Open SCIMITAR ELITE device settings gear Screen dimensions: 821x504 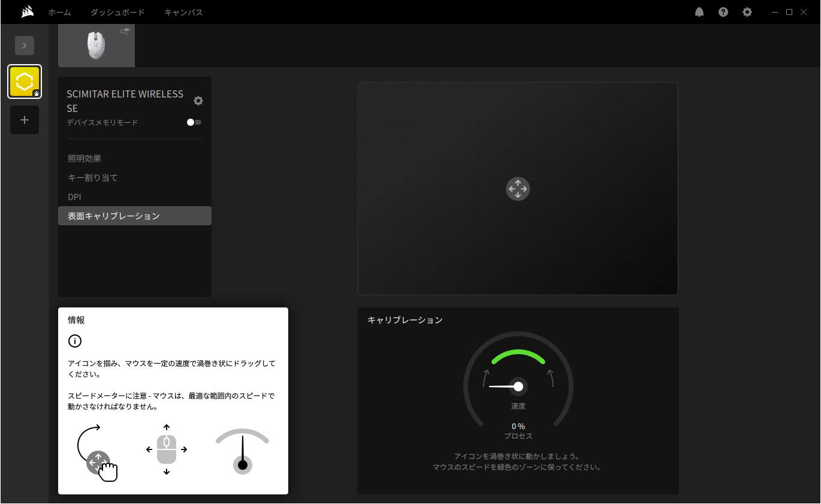(198, 101)
